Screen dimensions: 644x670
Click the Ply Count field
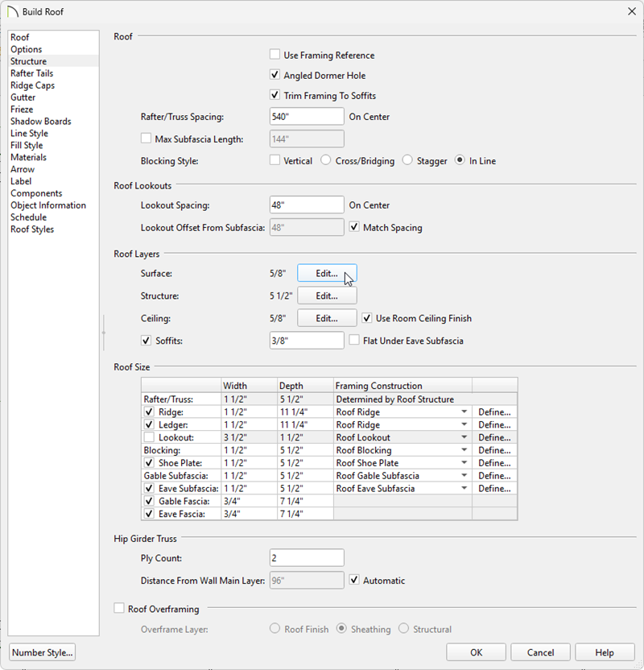point(307,557)
